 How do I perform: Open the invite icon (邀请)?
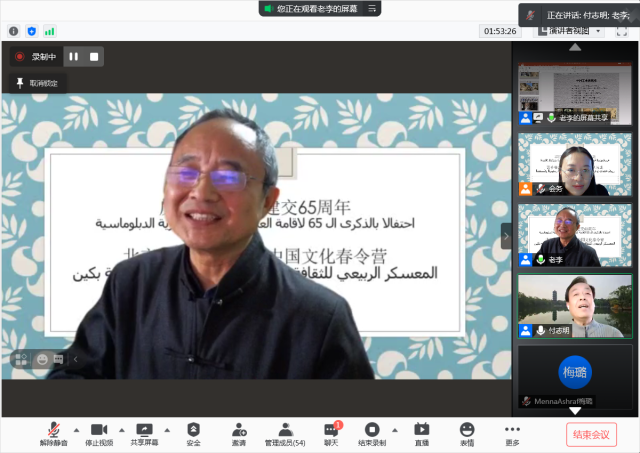point(239,429)
